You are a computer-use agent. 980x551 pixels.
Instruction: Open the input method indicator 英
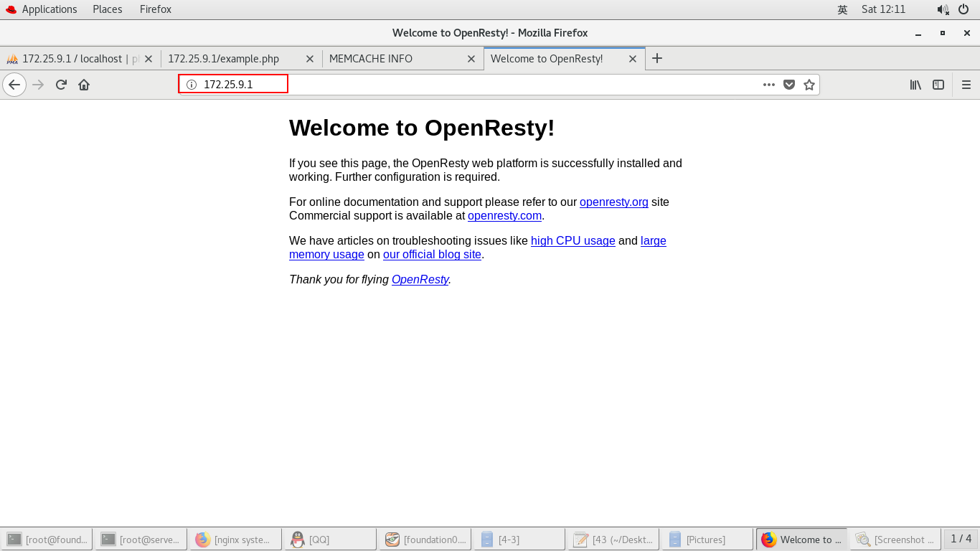[842, 9]
